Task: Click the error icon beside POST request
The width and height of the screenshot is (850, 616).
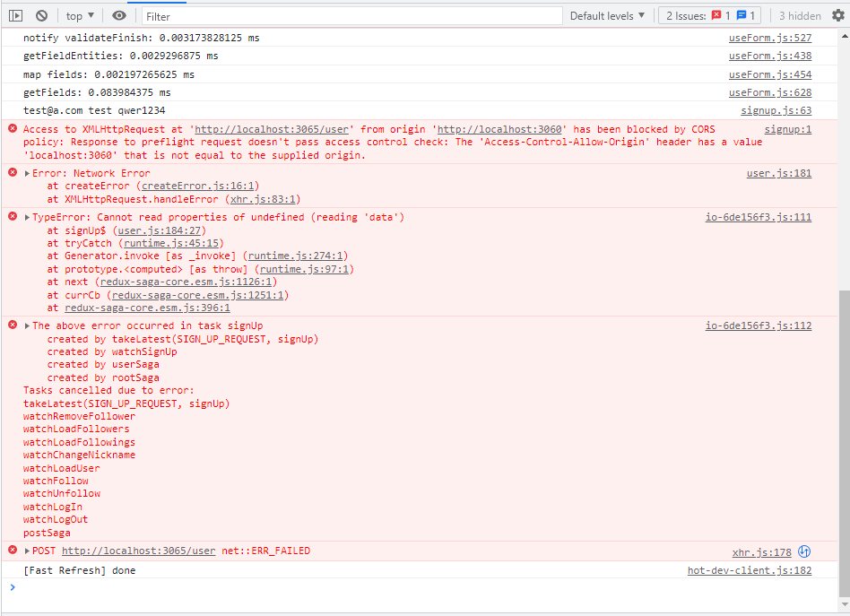Action: click(x=13, y=550)
